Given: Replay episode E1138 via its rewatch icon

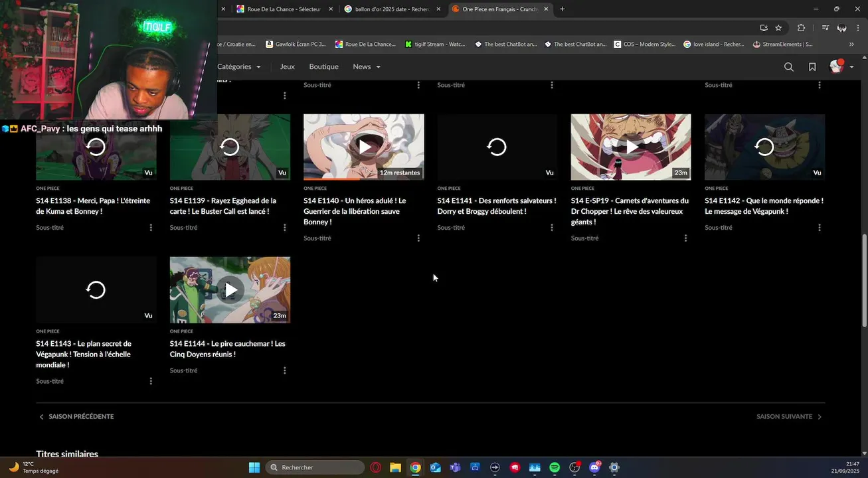Looking at the screenshot, I should pos(96,147).
